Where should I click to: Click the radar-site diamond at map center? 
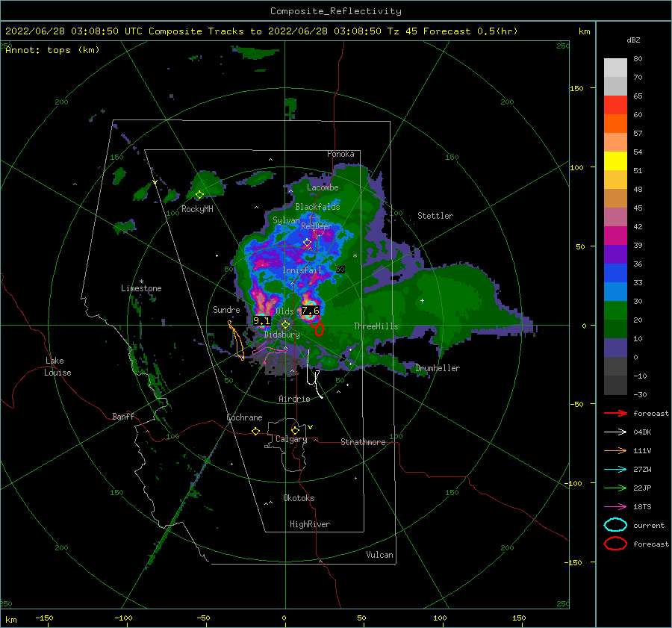click(285, 325)
